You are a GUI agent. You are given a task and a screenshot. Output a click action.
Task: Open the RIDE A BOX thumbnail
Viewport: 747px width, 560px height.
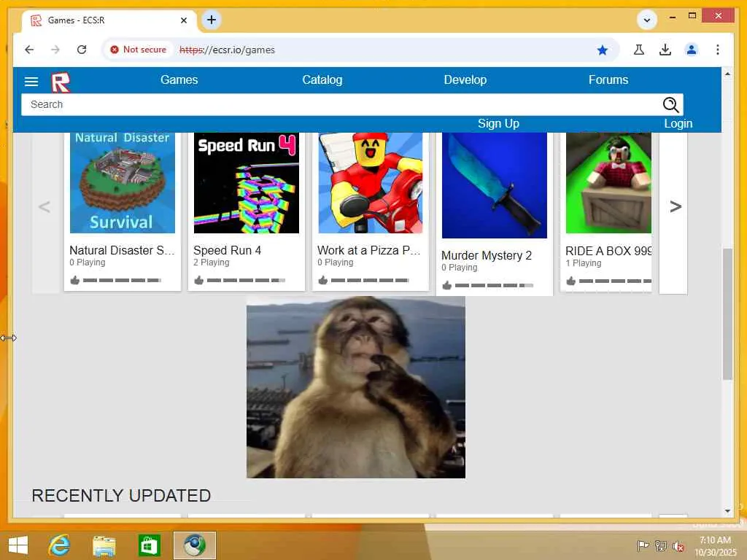pos(608,183)
